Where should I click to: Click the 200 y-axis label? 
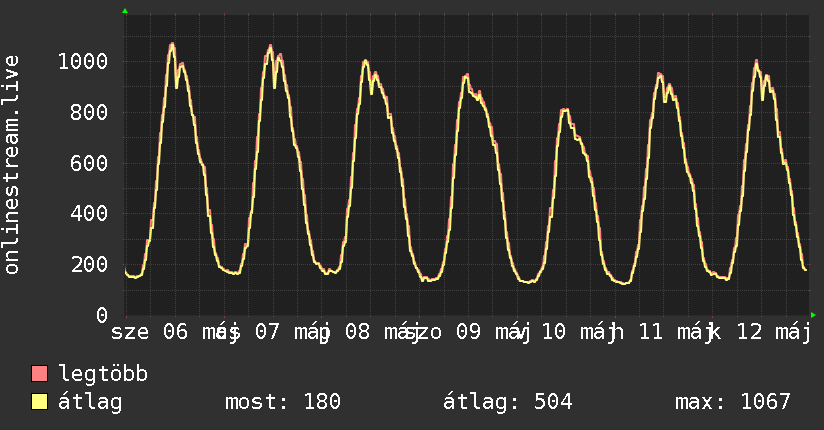[x=89, y=264]
